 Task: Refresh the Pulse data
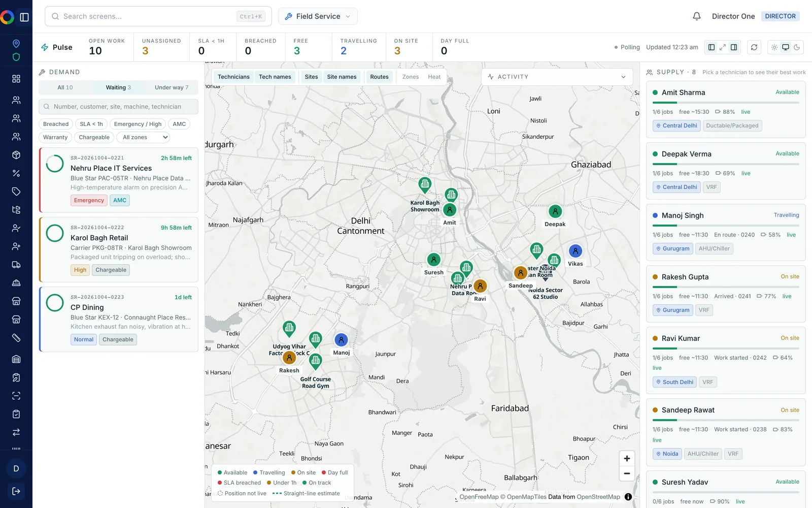point(754,47)
